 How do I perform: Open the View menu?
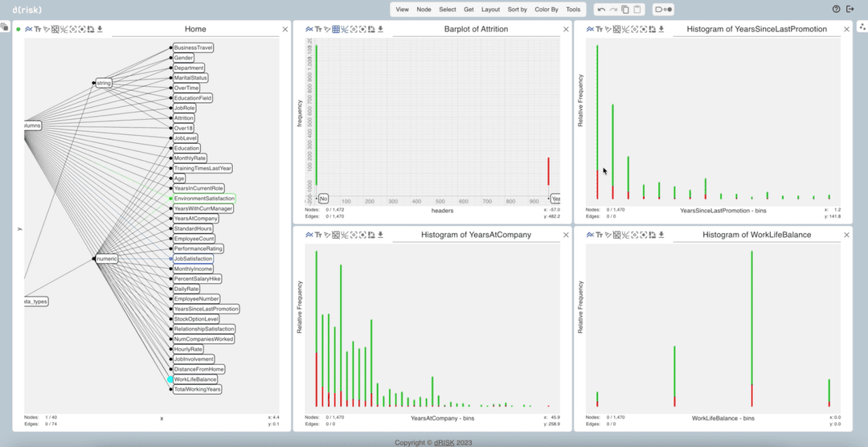click(x=402, y=10)
